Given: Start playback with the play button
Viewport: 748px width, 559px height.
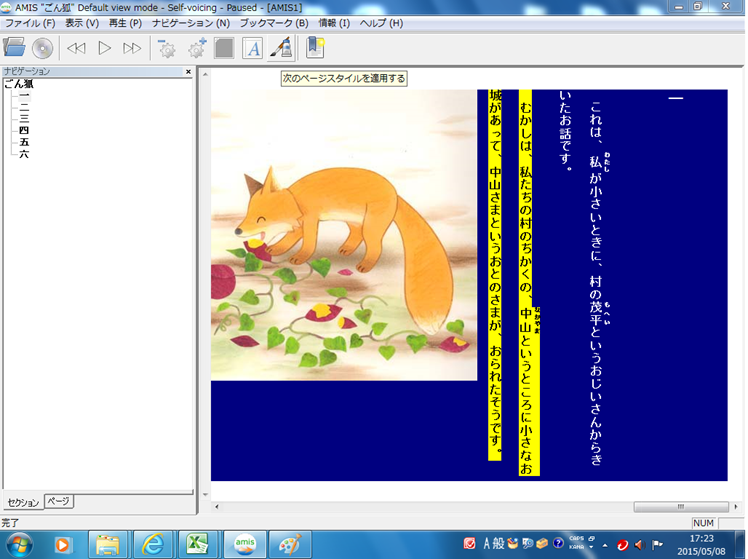Looking at the screenshot, I should [x=104, y=48].
